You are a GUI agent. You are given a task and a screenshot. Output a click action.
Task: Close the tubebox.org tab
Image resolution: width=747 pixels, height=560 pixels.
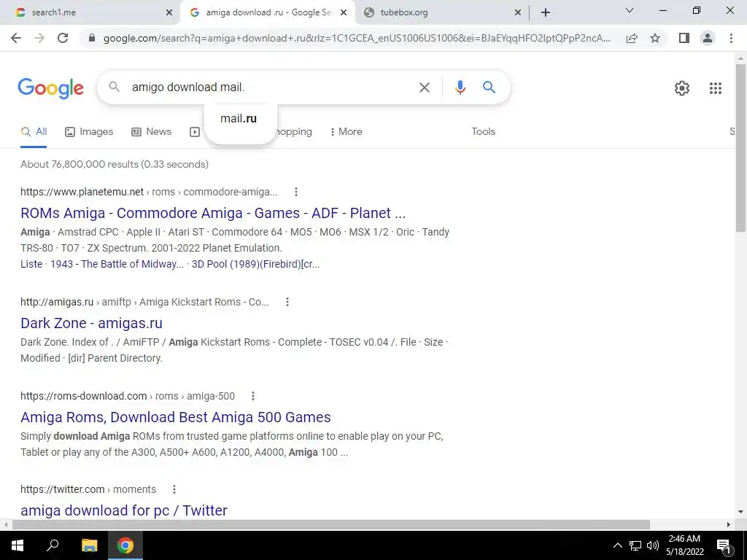pos(518,12)
